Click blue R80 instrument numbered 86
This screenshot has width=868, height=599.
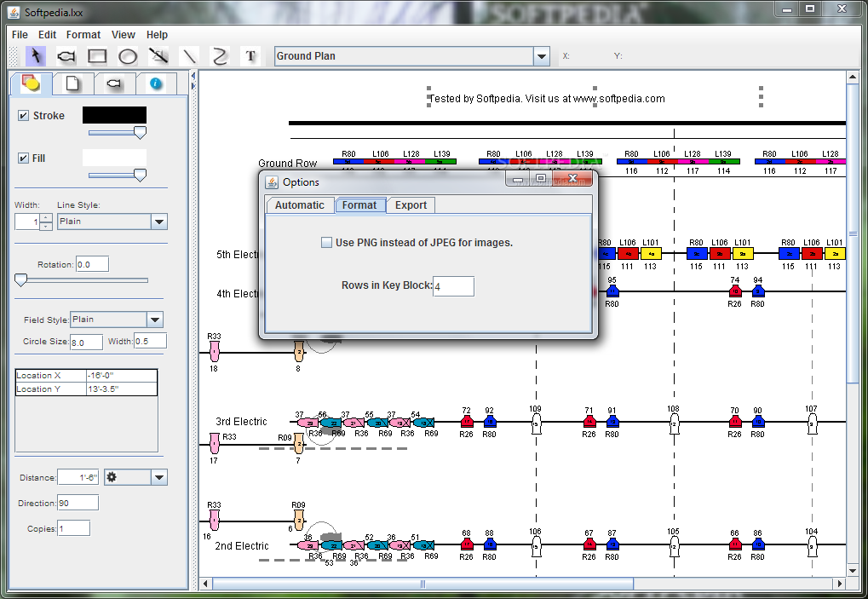click(x=758, y=544)
